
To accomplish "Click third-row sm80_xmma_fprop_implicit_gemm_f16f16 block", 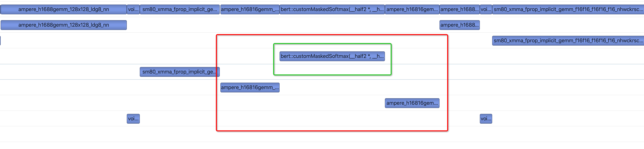I will click(568, 41).
